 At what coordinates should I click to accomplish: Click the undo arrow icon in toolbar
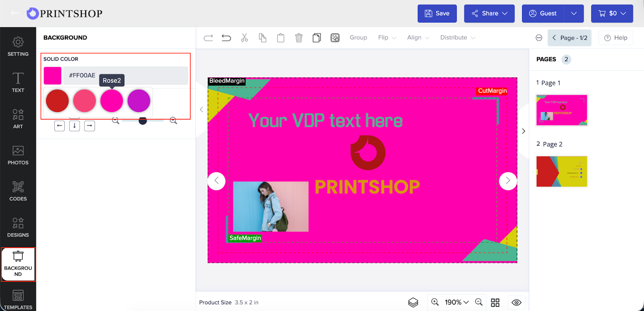point(226,38)
